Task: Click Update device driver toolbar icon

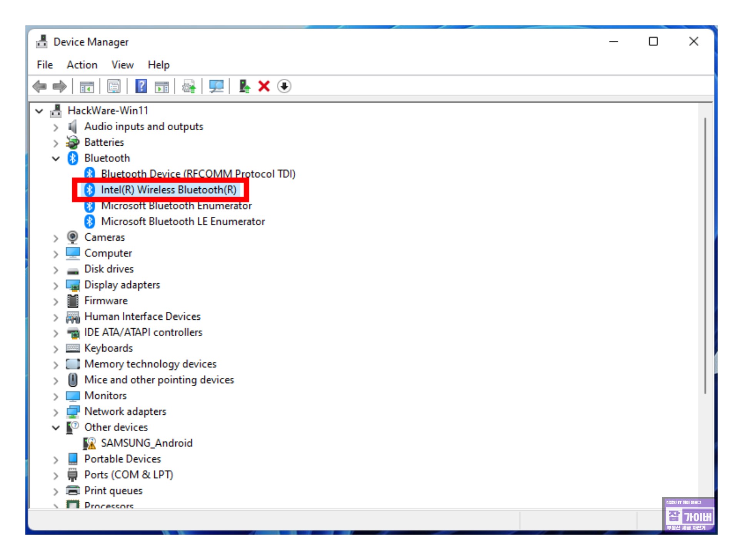Action: click(189, 86)
